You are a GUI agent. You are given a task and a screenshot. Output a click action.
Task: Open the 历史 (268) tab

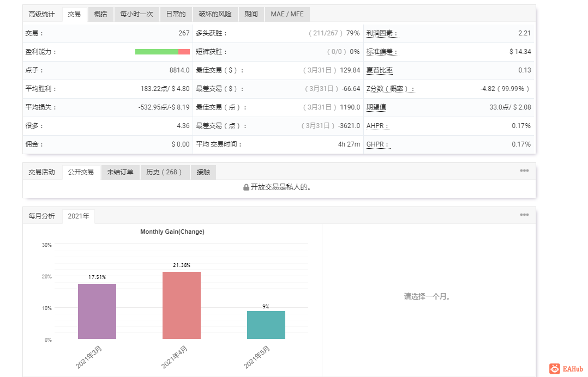click(165, 172)
